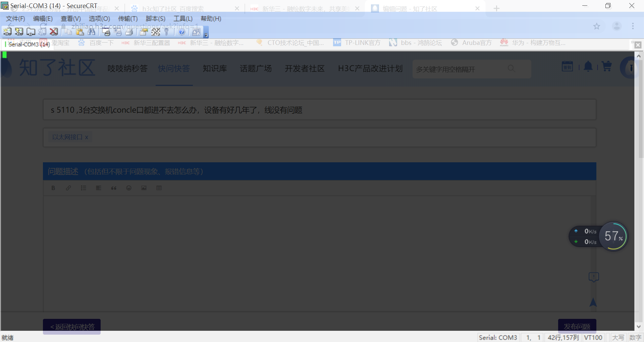Image resolution: width=644 pixels, height=342 pixels.
Task: Click the calendar icon on the web page
Action: 567,66
